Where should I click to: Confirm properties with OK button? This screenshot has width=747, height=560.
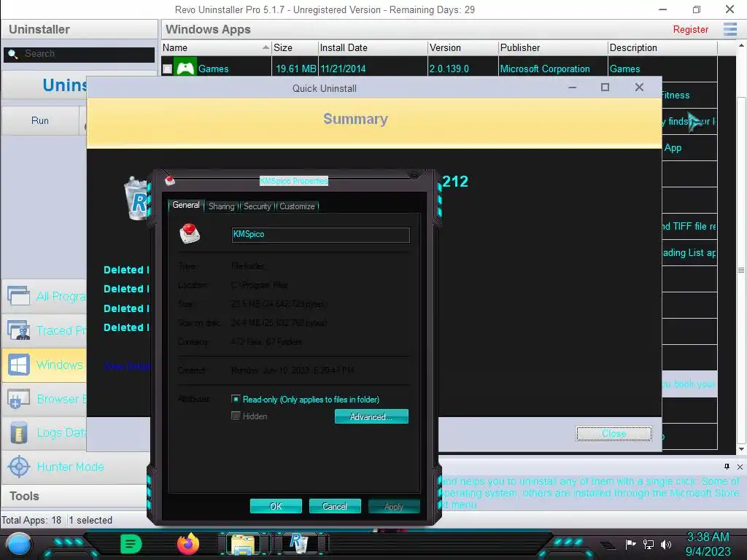(276, 506)
